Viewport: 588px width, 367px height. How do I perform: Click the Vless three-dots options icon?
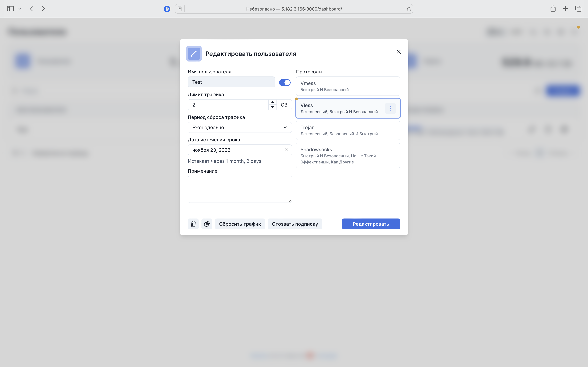(390, 109)
